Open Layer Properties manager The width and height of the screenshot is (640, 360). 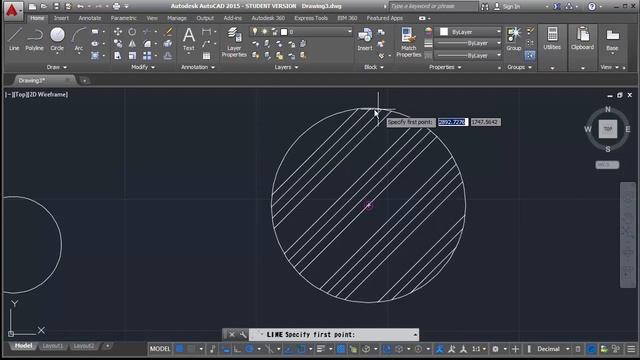234,42
